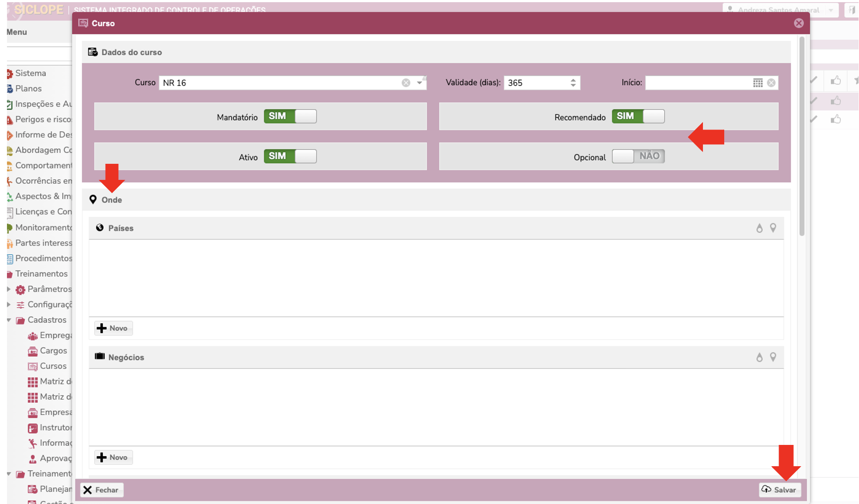Click the pin icon in Negócios header
This screenshot has height=504, width=859.
[773, 357]
